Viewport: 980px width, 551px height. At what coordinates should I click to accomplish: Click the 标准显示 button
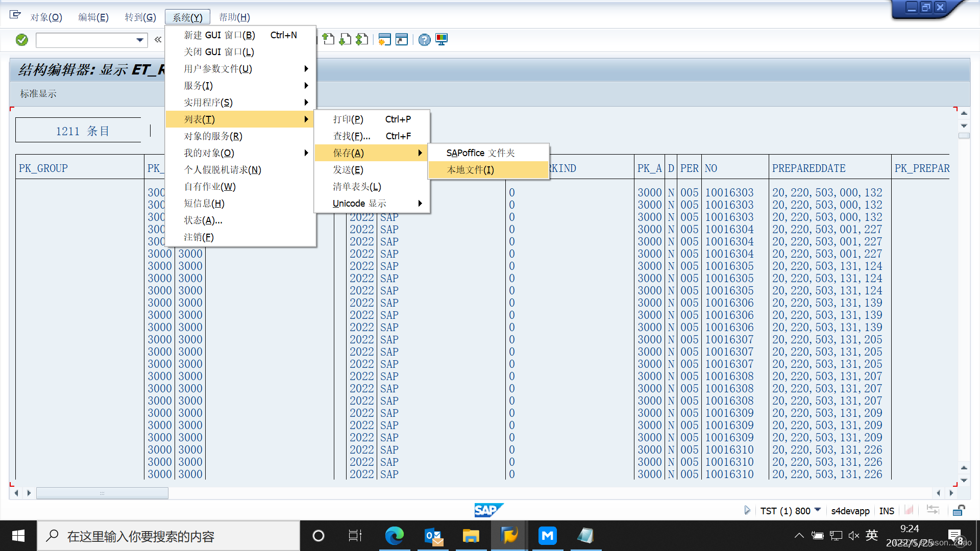point(37,94)
